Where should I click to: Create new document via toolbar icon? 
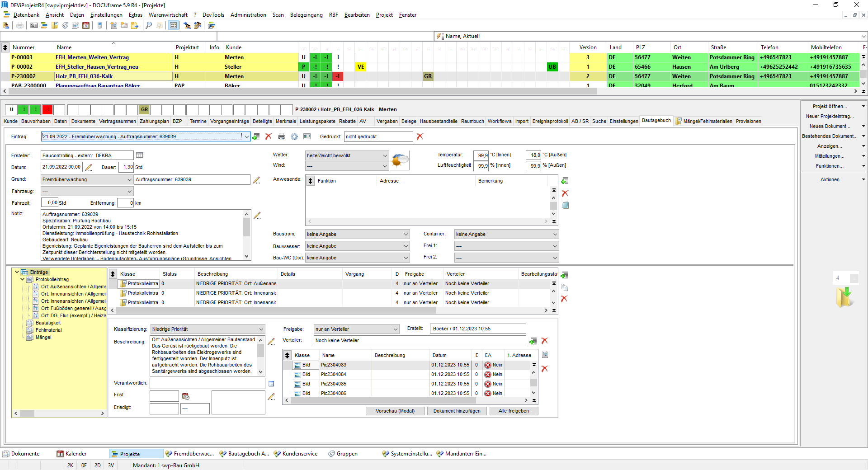114,25
